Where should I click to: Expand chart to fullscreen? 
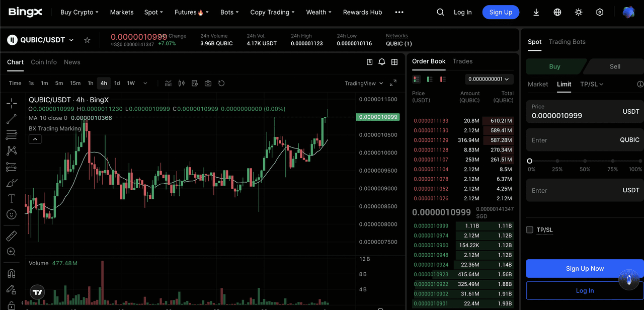[x=393, y=83]
